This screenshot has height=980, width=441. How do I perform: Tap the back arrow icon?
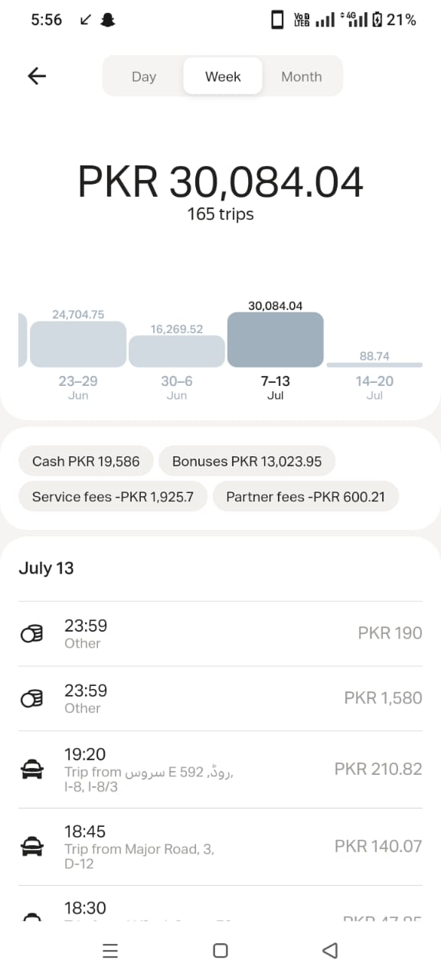coord(37,76)
